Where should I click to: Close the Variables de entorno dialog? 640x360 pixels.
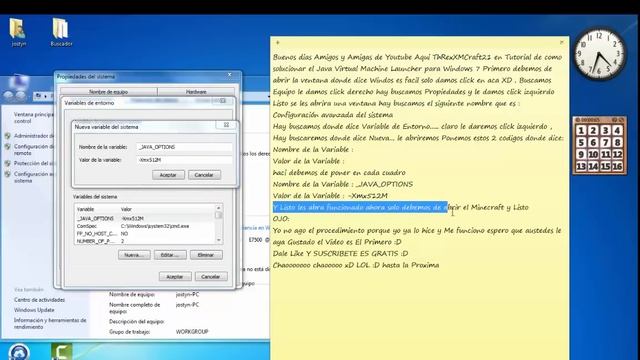click(x=223, y=100)
